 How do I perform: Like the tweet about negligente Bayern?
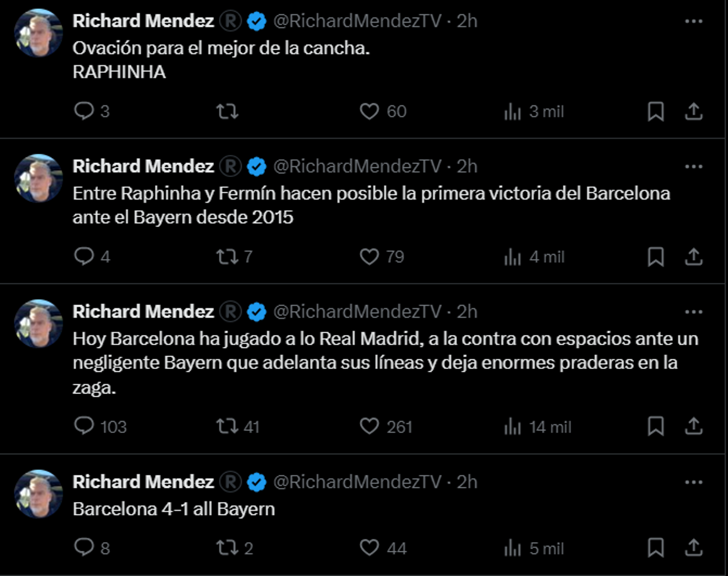[373, 427]
